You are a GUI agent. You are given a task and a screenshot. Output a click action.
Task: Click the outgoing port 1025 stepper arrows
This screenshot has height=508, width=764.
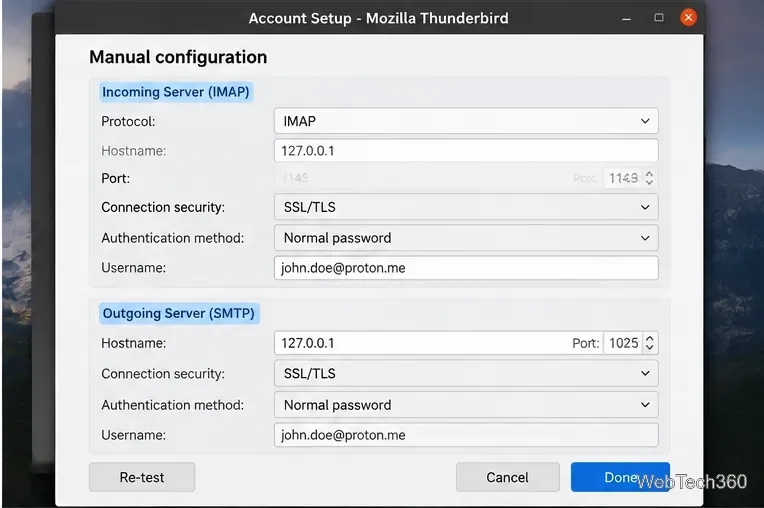tap(649, 343)
